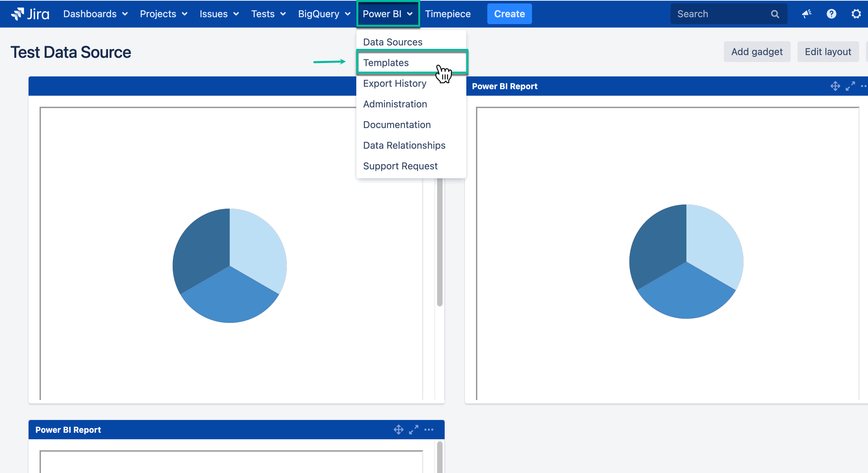The image size is (868, 473).
Task: Open more options on bottom Power BI Report gadget
Action: pos(429,430)
